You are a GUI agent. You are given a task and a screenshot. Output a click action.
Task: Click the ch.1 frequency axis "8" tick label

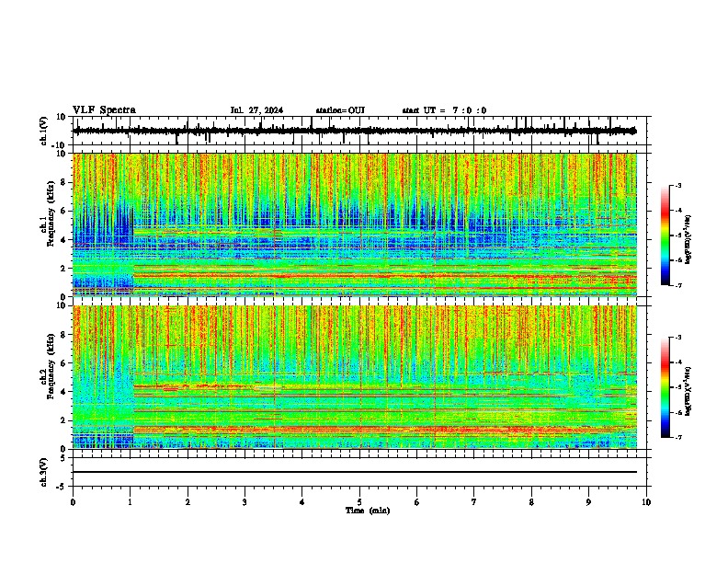(x=64, y=182)
